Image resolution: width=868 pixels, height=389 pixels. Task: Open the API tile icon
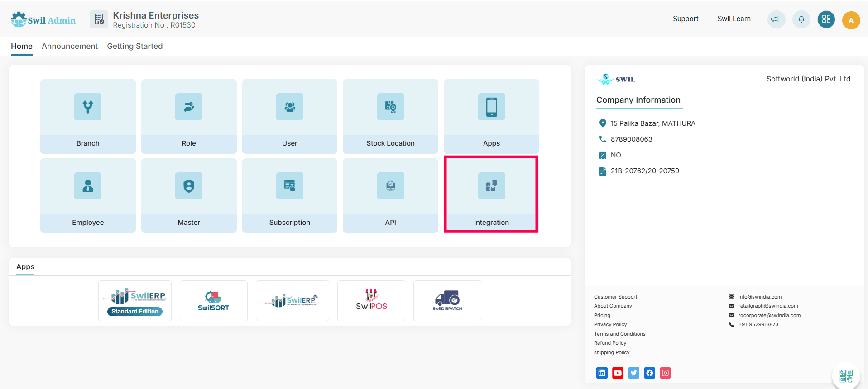391,186
